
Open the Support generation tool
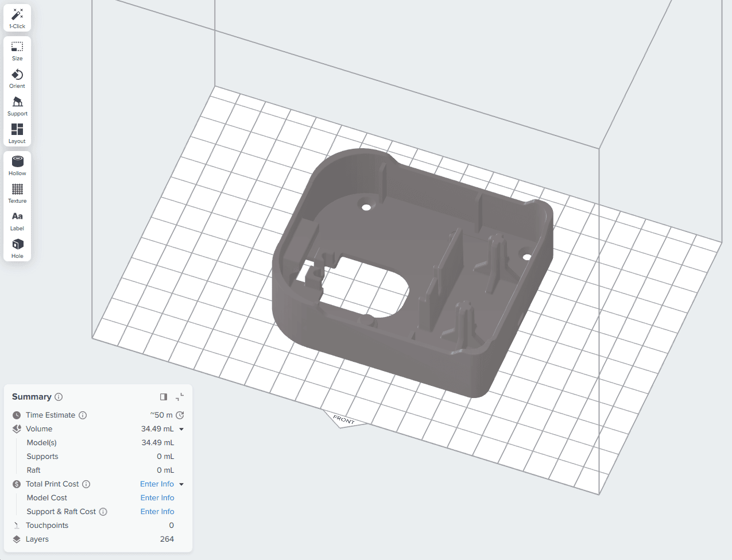click(x=17, y=106)
